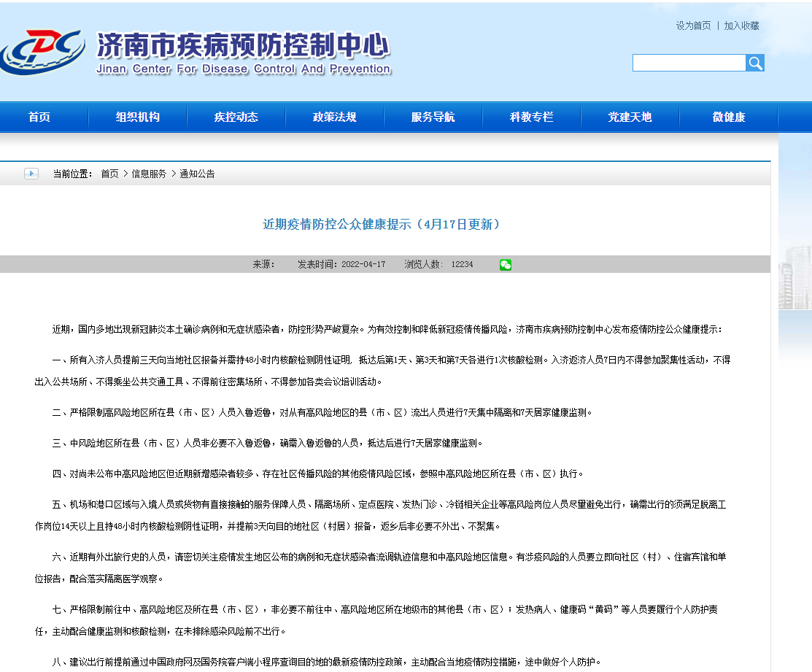
Task: Click the 通知公告 breadcrumb link
Action: [x=197, y=174]
